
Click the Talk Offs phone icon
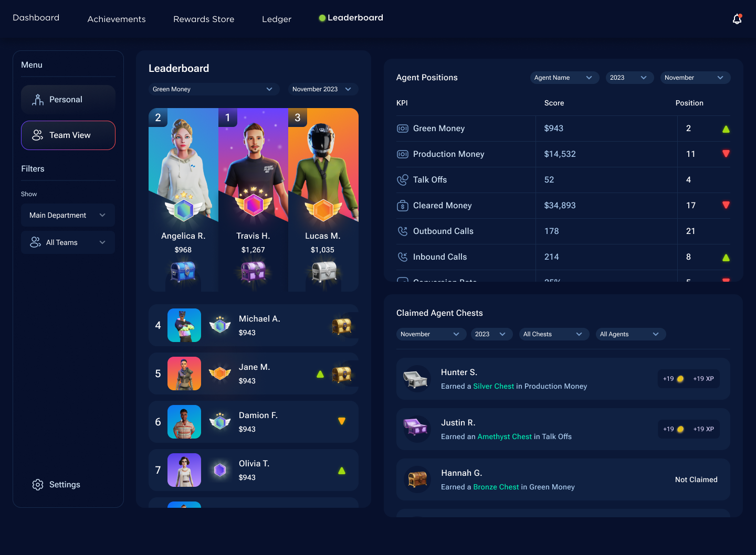click(x=403, y=180)
